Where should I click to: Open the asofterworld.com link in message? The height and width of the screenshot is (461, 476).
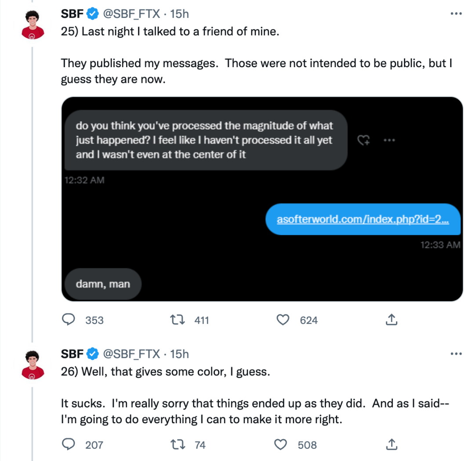click(363, 219)
